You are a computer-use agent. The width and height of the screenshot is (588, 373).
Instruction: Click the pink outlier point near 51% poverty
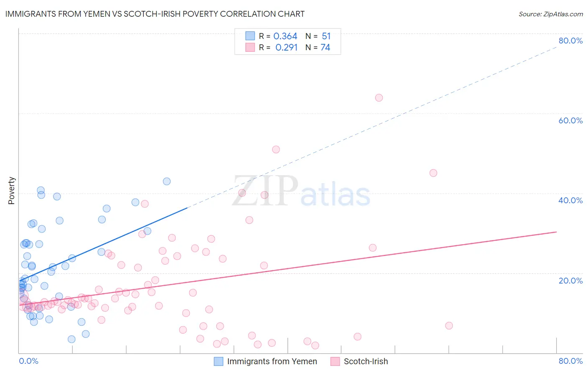pos(276,149)
